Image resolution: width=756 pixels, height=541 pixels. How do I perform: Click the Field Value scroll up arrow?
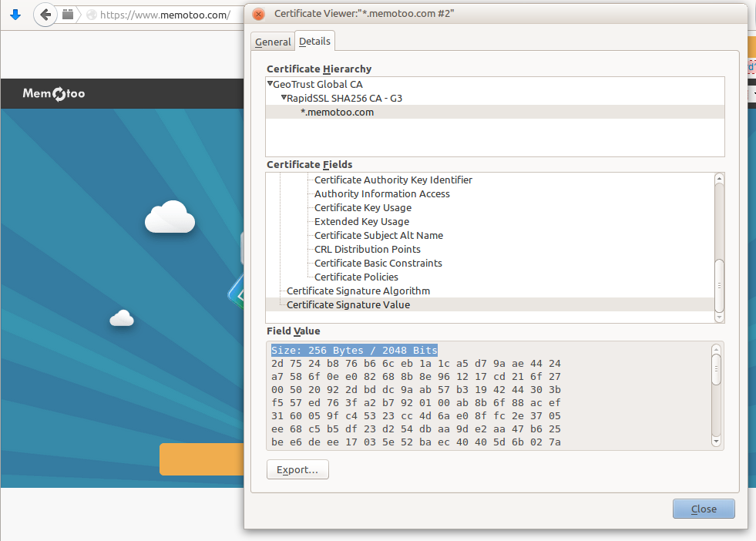pos(716,350)
